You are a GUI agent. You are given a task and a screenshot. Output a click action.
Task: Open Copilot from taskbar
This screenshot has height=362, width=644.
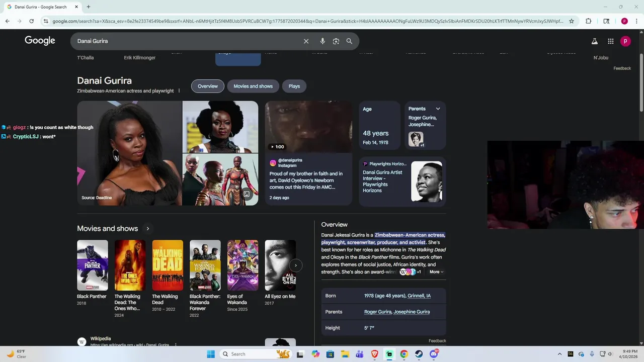tap(315, 354)
